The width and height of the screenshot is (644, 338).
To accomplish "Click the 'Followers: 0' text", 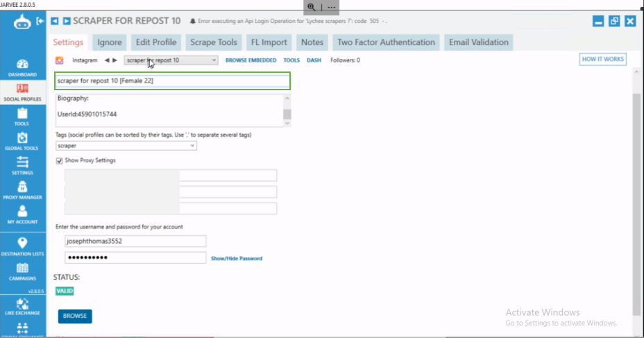I will point(345,60).
